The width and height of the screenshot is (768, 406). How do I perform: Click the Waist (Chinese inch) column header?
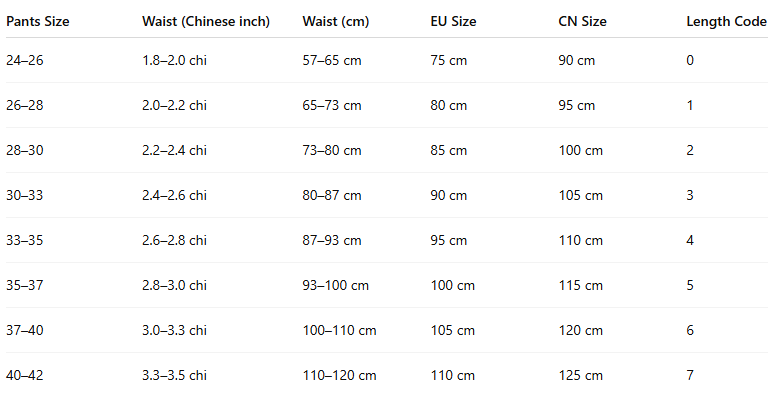pos(206,21)
